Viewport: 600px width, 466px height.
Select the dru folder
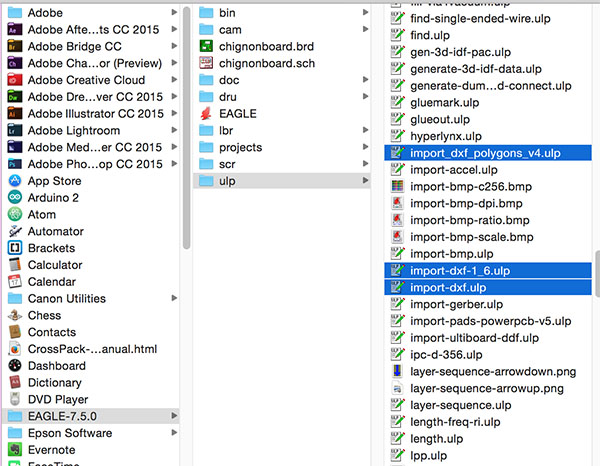click(282, 97)
